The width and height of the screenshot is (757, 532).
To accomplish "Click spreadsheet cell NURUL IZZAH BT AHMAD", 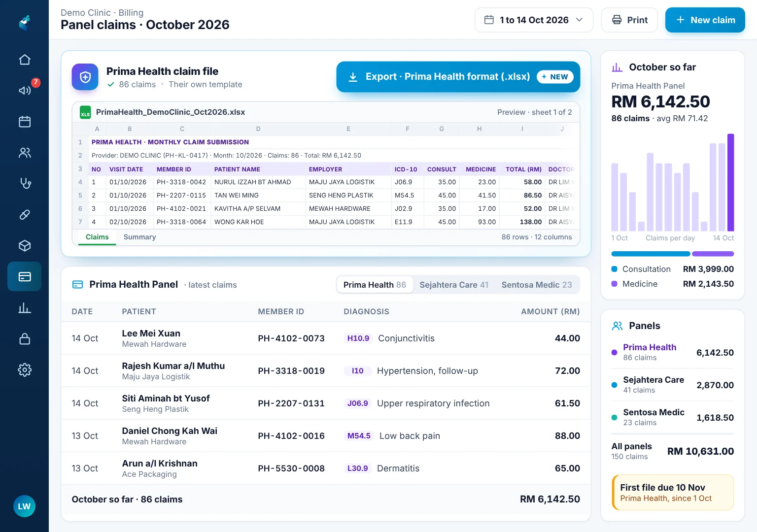I will click(258, 182).
